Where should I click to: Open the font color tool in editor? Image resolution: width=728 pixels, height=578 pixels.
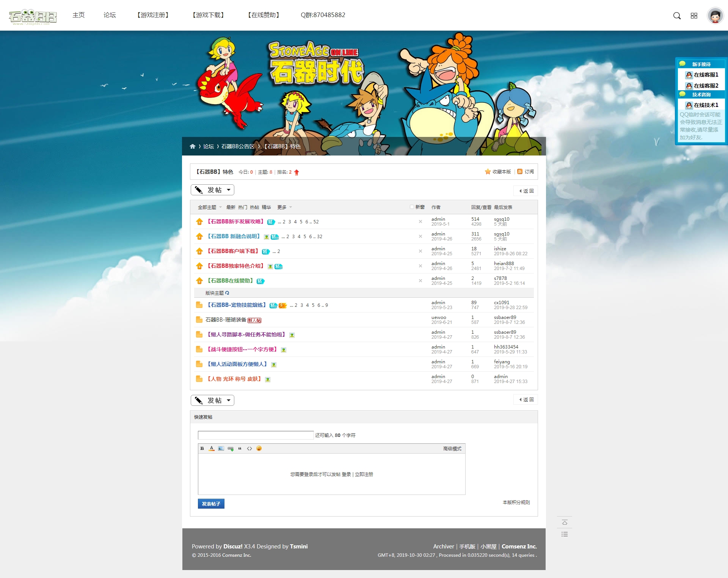212,448
